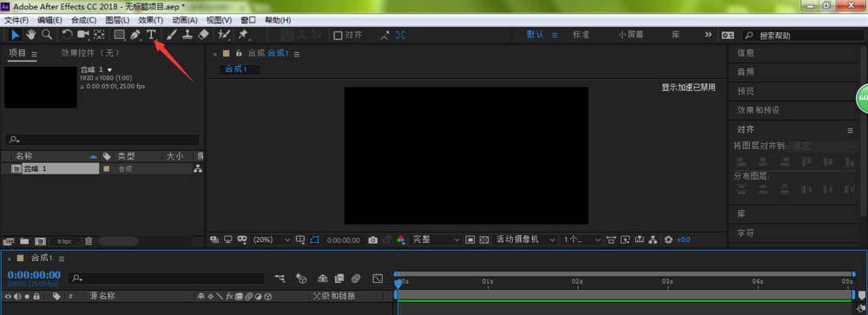Select the Puppet Pin tool
Viewport: 868px width, 315px height.
[x=243, y=35]
